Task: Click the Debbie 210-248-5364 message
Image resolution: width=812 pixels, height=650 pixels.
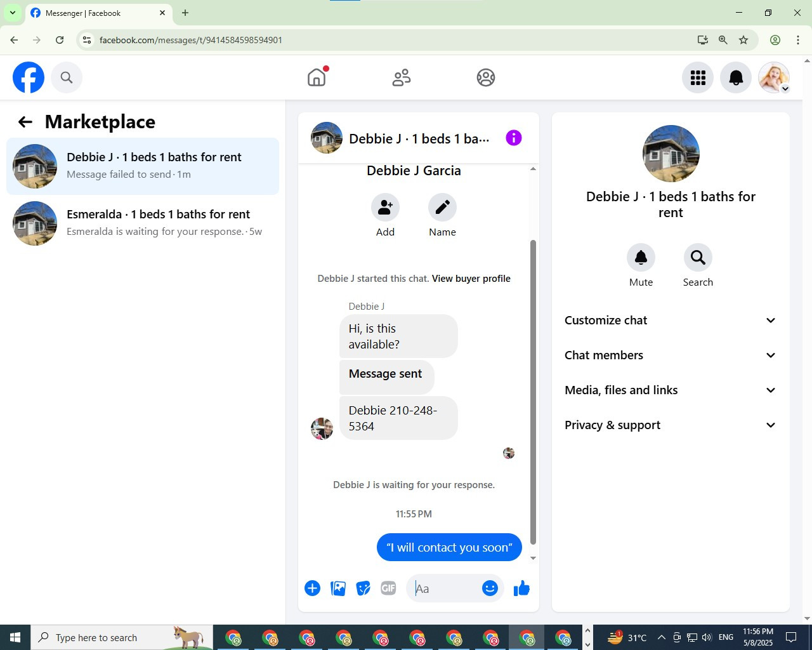Action: [398, 418]
